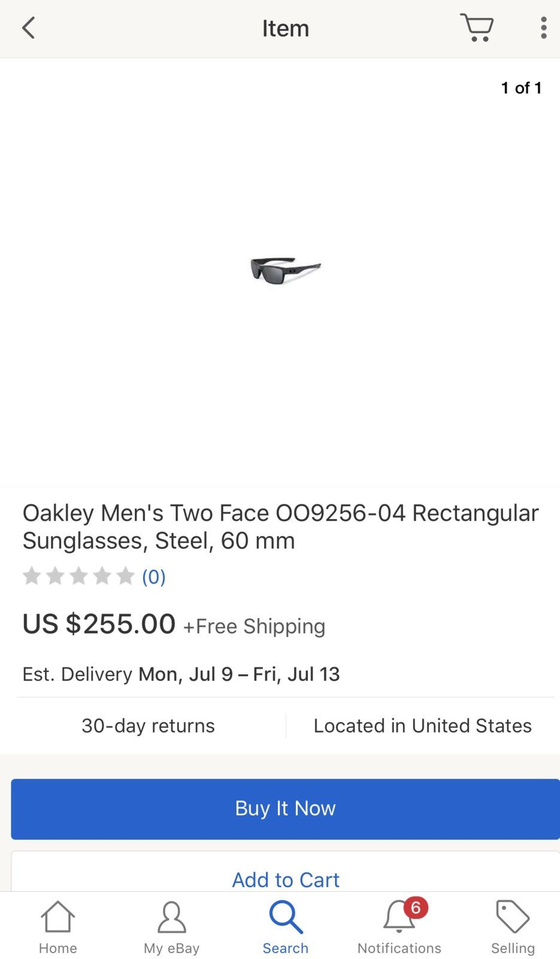The height and width of the screenshot is (959, 560).
Task: Go to the Home tab
Action: (58, 927)
